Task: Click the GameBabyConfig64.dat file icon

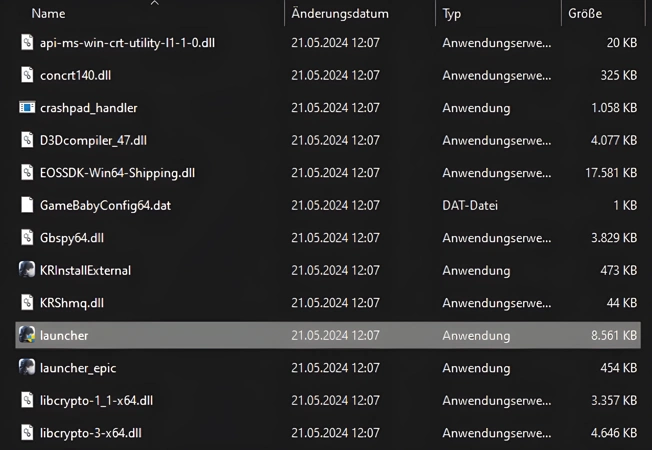Action: coord(27,205)
